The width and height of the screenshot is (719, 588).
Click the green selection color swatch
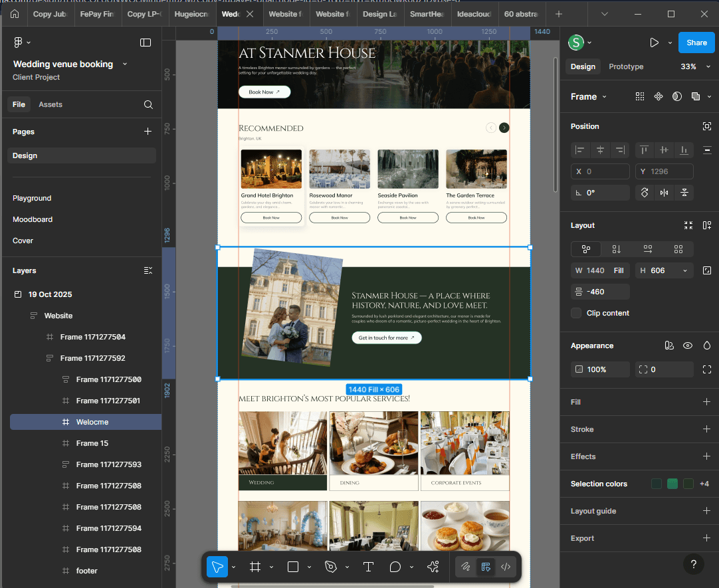pos(672,484)
